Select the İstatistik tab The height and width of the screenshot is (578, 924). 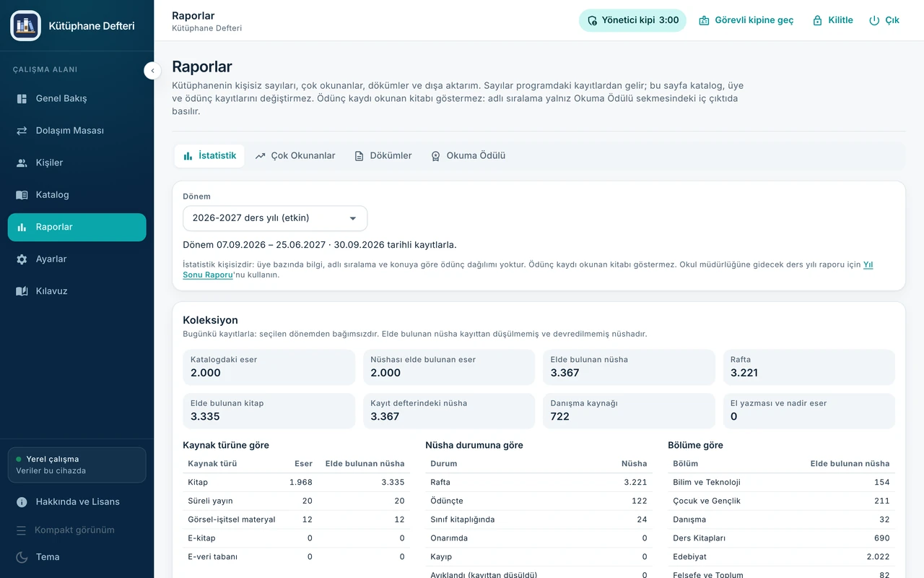pos(209,155)
